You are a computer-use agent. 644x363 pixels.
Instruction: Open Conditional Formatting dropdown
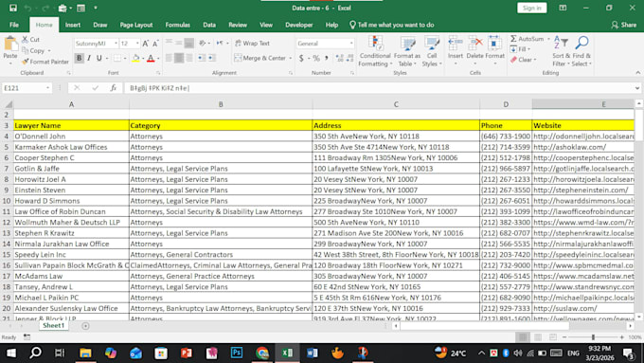coord(375,51)
